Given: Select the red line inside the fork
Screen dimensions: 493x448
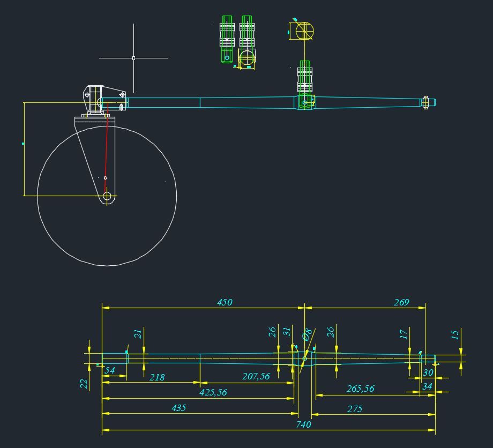Looking at the screenshot, I should click(107, 150).
